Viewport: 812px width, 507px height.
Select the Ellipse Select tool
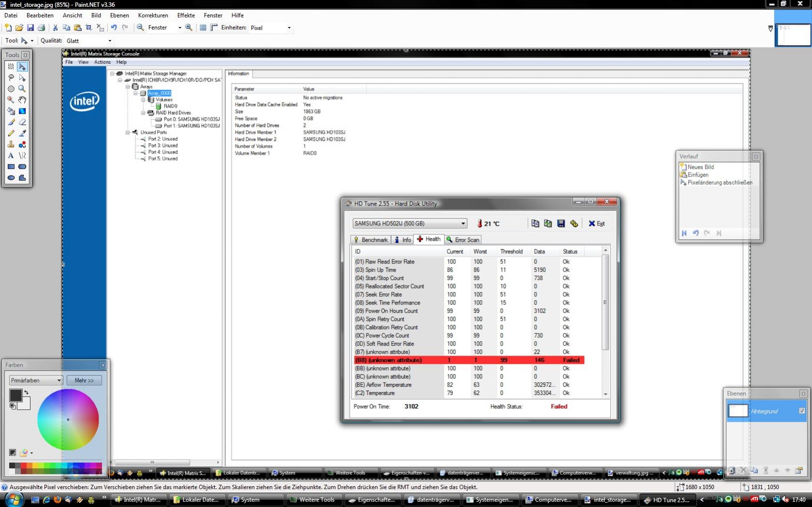(11, 89)
